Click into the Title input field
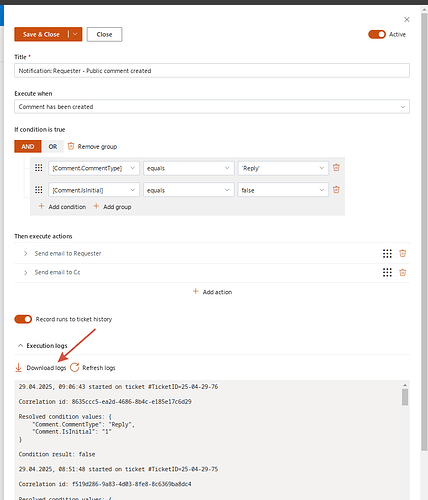The height and width of the screenshot is (500, 428). (x=212, y=71)
